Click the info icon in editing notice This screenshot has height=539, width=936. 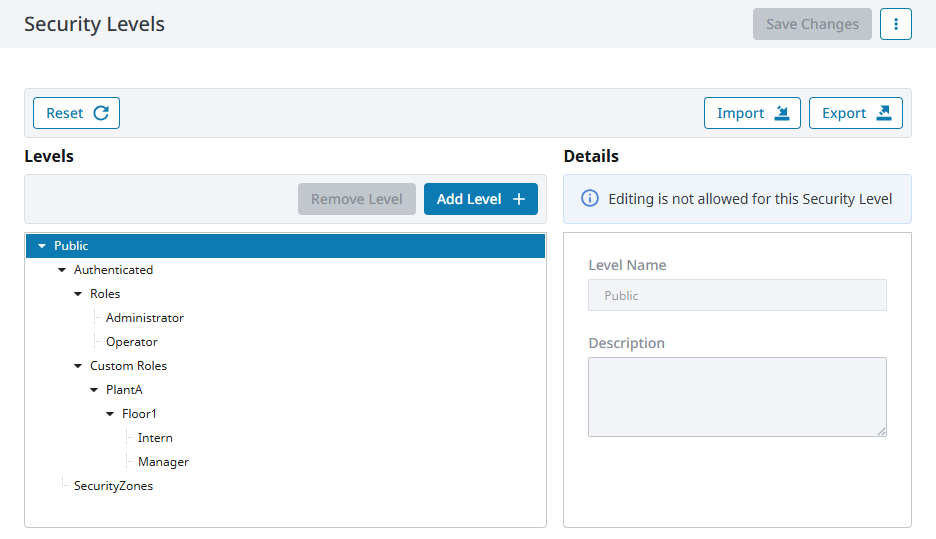590,198
